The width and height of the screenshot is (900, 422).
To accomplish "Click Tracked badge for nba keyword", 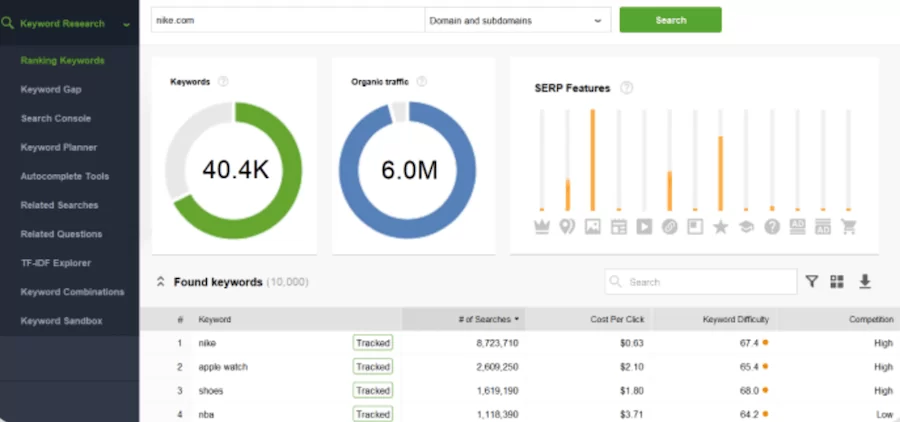I will 373,414.
